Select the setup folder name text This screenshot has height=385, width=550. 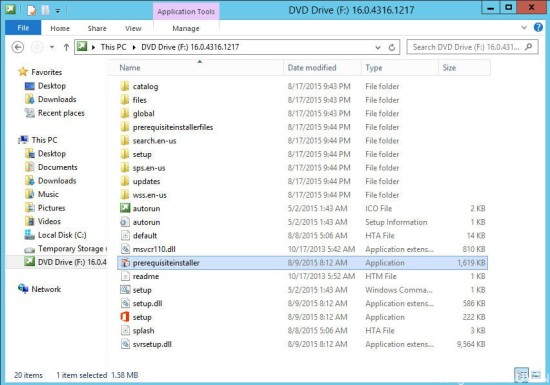click(142, 154)
